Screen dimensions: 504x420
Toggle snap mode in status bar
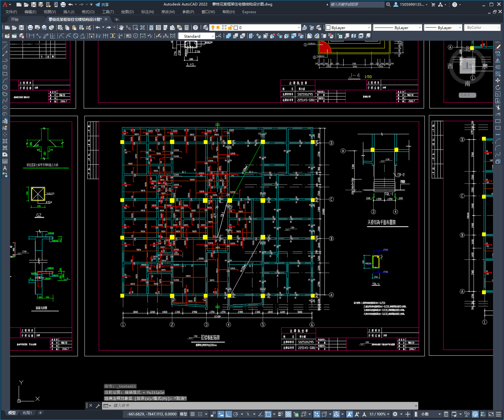pos(200,414)
